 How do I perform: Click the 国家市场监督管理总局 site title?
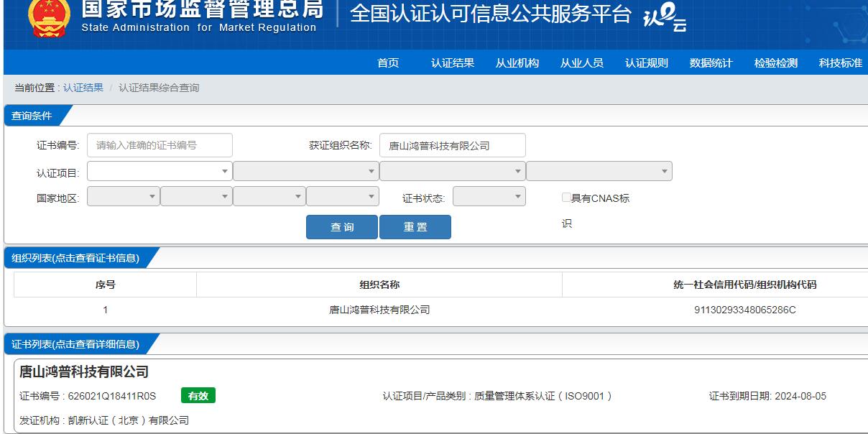(202, 9)
